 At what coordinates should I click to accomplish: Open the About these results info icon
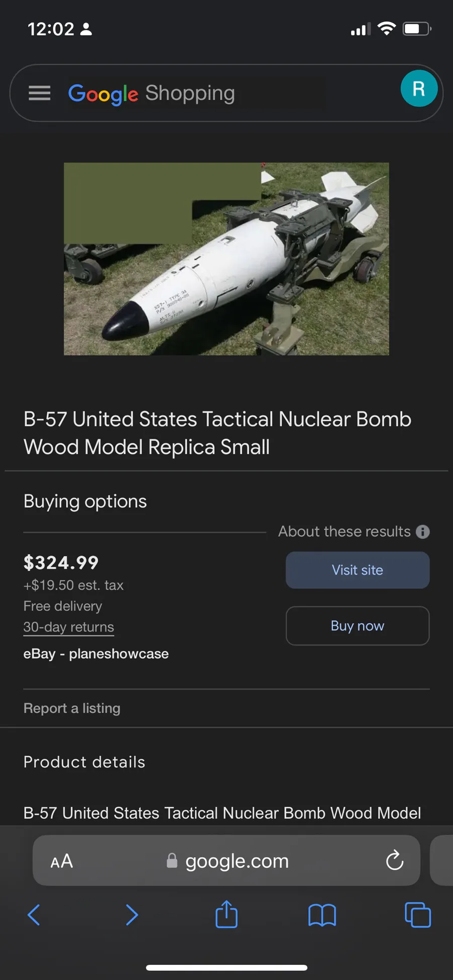pyautogui.click(x=423, y=532)
